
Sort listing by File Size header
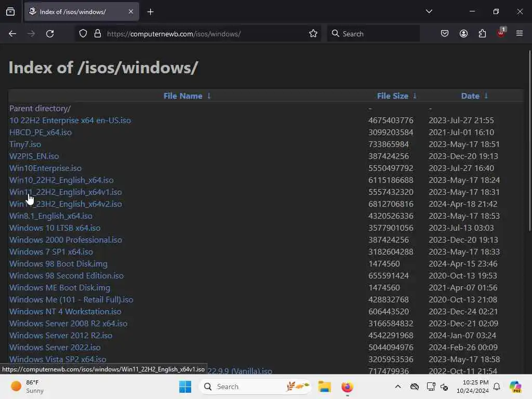[x=393, y=96]
